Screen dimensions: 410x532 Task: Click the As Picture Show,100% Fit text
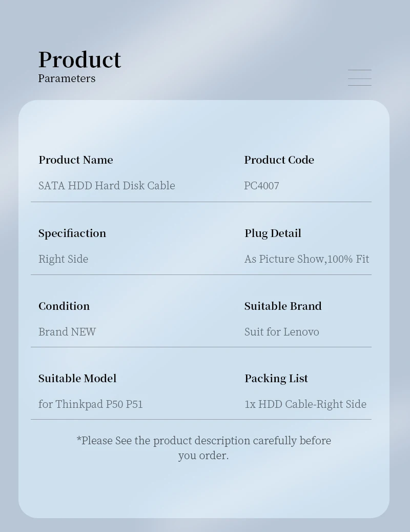pyautogui.click(x=306, y=259)
